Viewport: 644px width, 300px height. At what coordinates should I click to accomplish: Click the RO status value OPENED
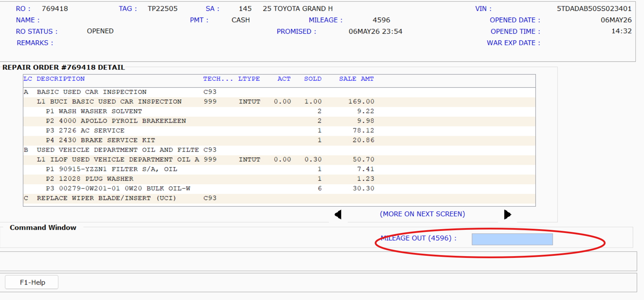tap(100, 31)
